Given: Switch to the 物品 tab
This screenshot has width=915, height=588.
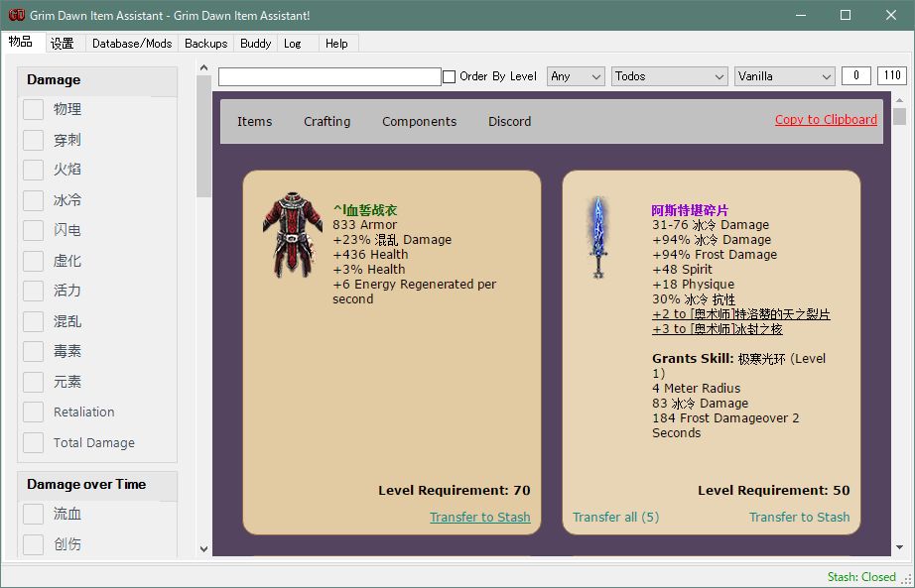Looking at the screenshot, I should tap(21, 42).
